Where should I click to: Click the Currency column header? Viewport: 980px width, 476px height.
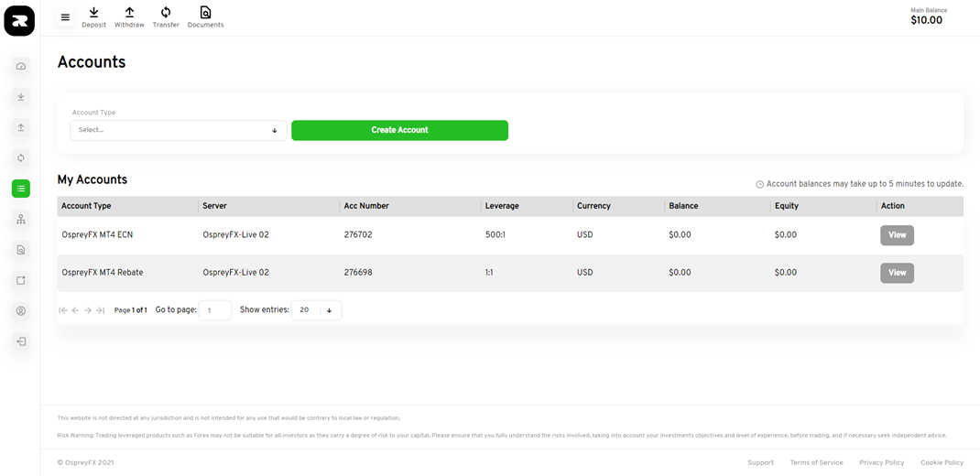[x=593, y=206]
